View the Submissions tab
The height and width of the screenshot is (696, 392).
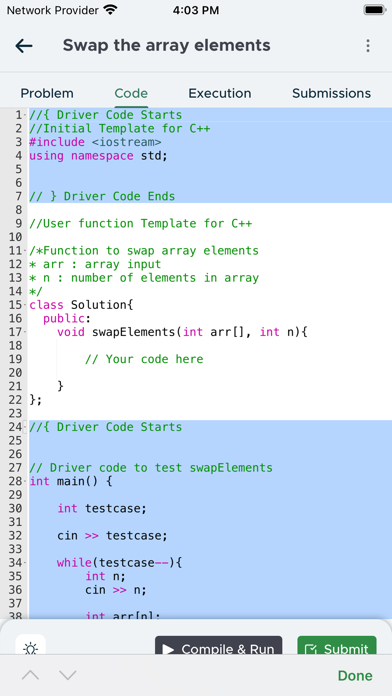click(332, 93)
